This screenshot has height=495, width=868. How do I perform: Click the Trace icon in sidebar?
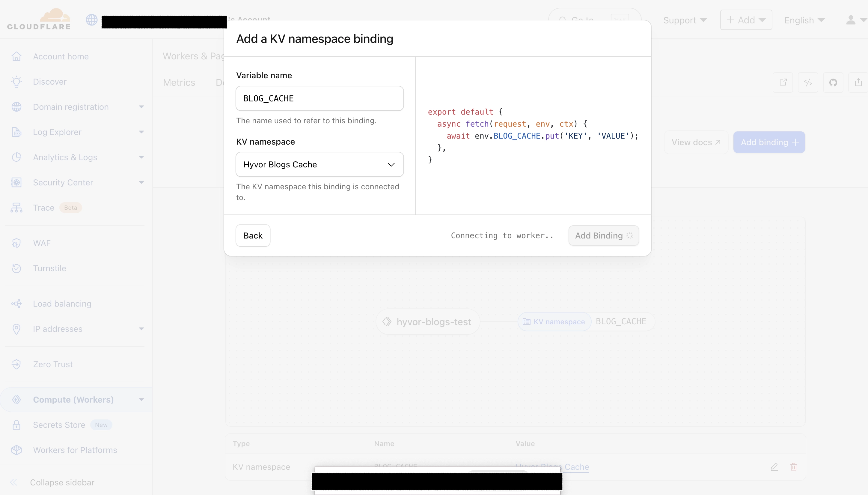pos(16,207)
